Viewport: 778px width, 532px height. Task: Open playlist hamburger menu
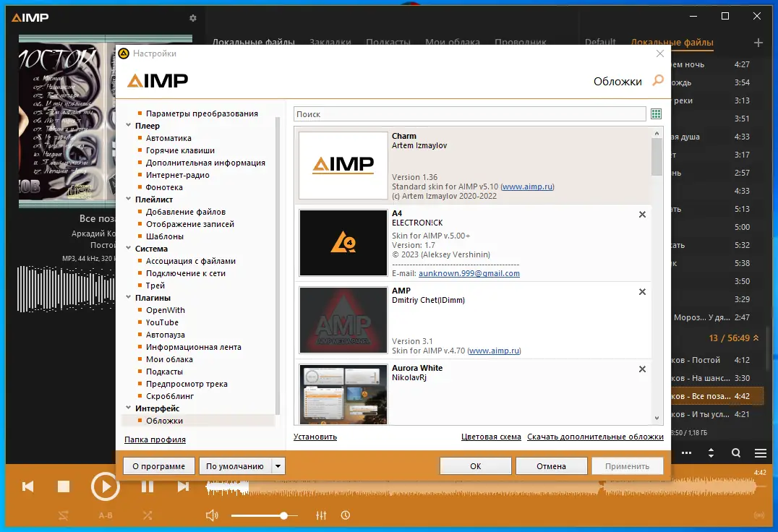tap(760, 452)
